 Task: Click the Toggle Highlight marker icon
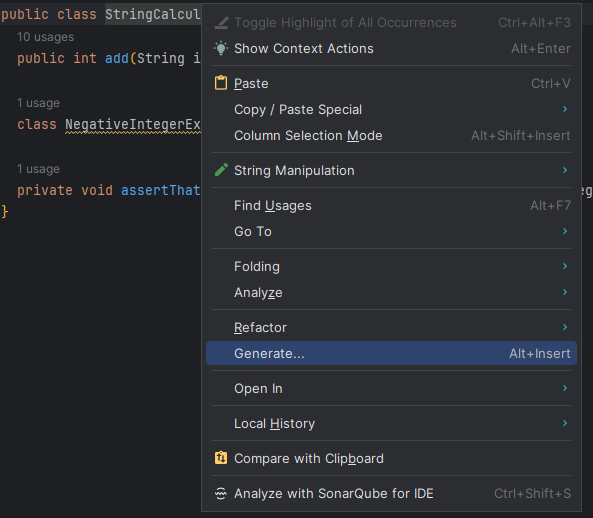tap(221, 23)
